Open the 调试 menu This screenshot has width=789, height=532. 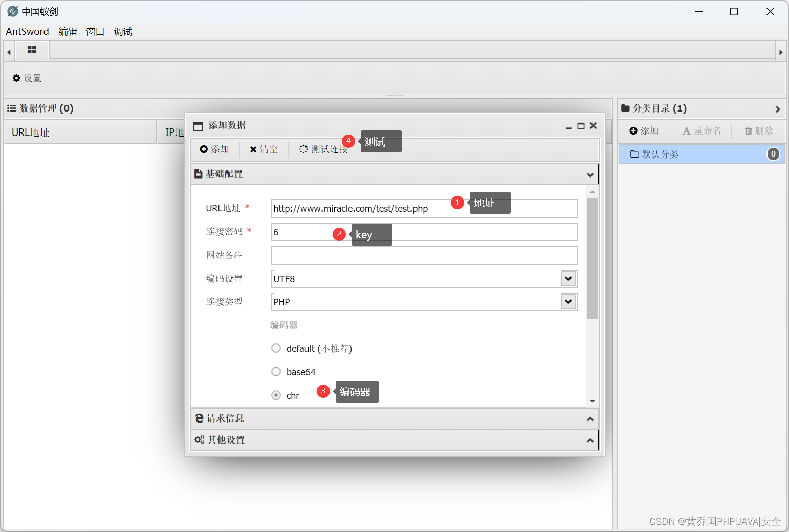tap(123, 31)
